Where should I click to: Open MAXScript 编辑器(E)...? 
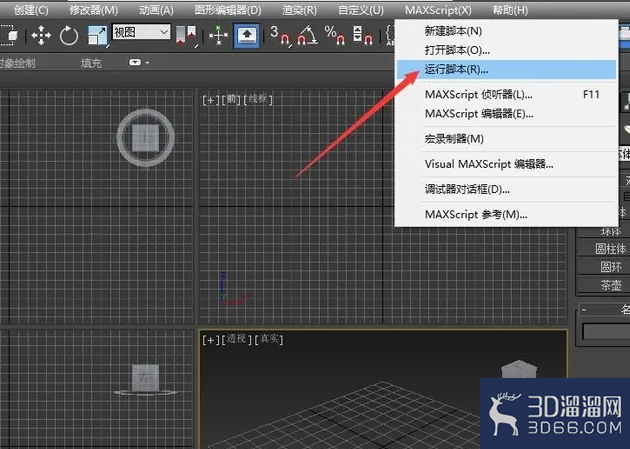click(506, 114)
